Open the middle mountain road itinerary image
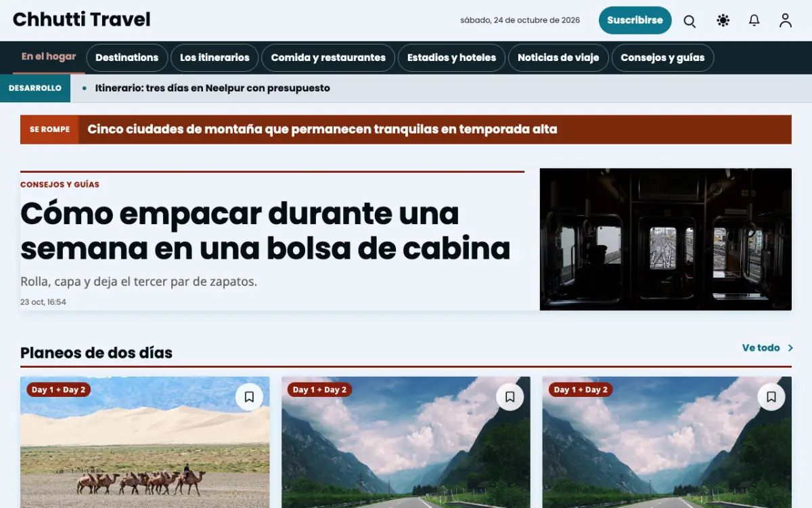 (x=406, y=442)
